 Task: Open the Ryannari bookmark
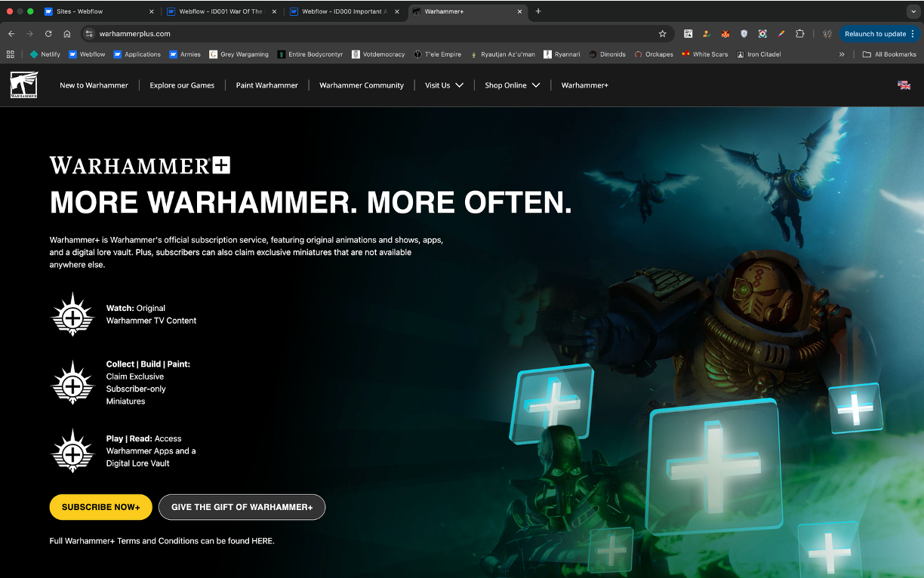pyautogui.click(x=562, y=54)
